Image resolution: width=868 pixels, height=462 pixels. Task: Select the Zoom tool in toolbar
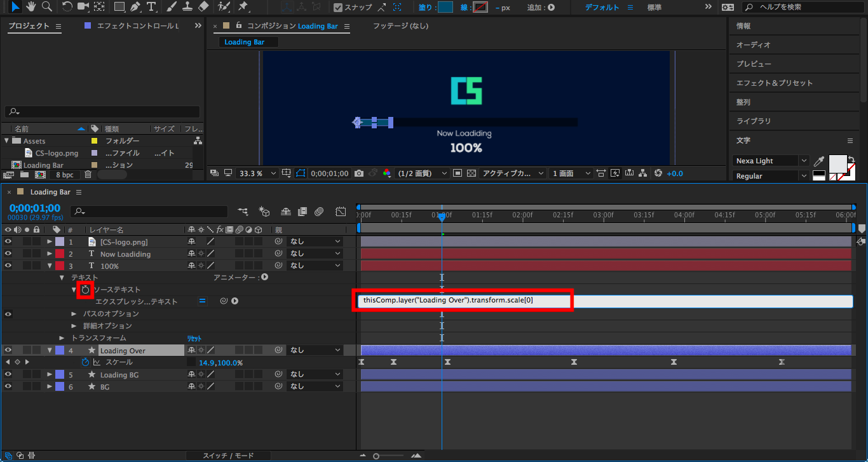(46, 7)
